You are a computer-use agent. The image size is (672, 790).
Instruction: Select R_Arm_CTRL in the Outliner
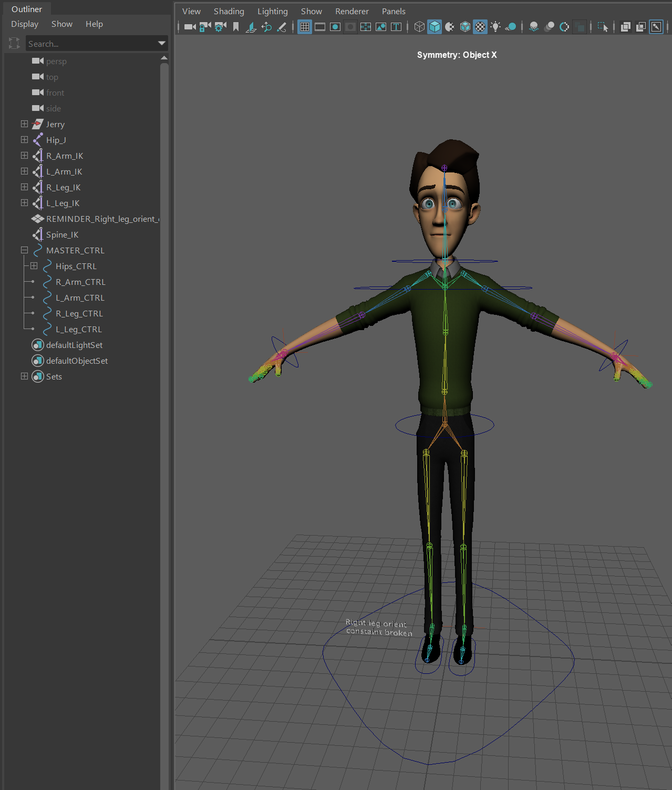point(80,282)
